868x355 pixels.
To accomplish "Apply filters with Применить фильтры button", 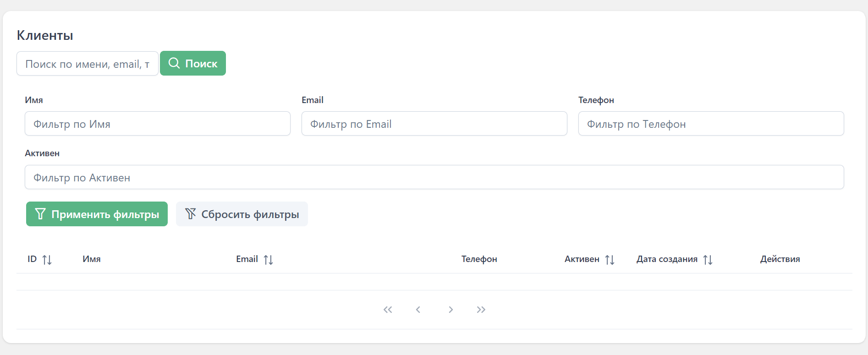I will pos(97,214).
